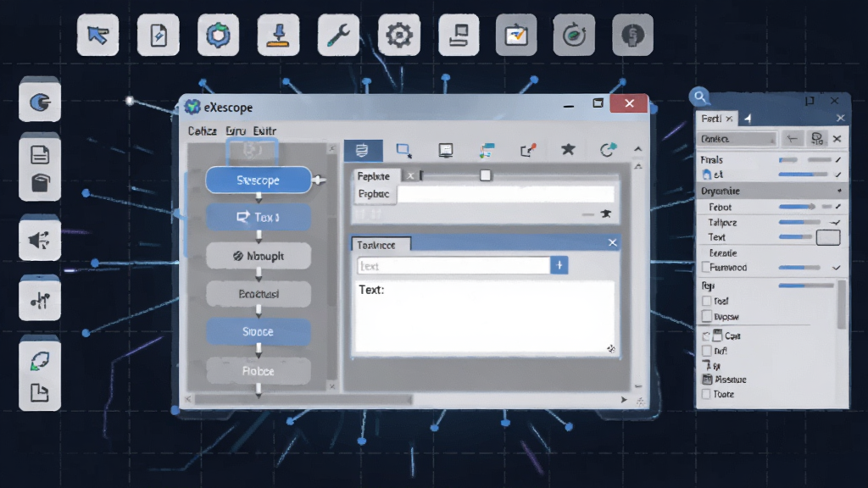Click the Flobee node button
868x488 pixels.
259,371
